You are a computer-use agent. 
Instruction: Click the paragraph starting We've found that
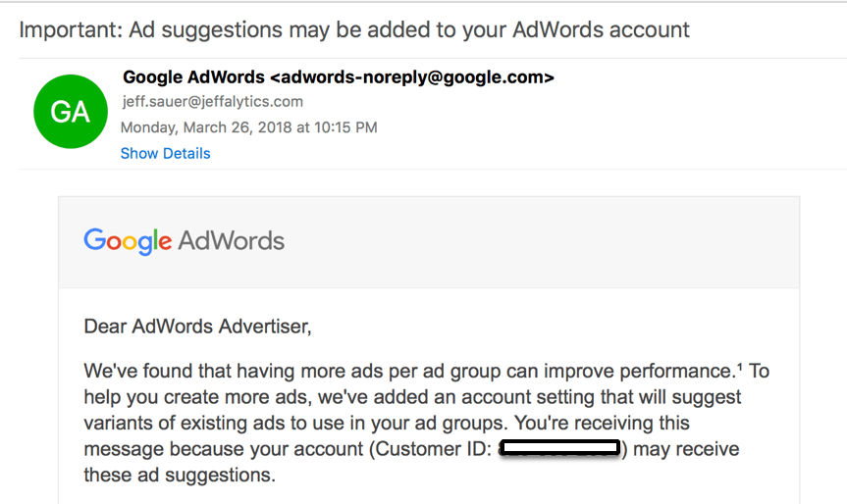coord(426,423)
